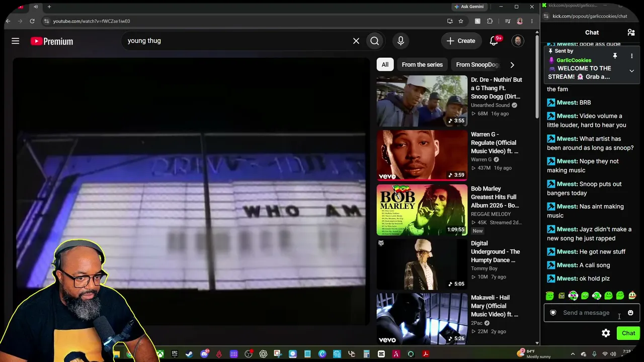The width and height of the screenshot is (644, 362).
Task: Select the 'All' filter chip
Action: click(385, 64)
